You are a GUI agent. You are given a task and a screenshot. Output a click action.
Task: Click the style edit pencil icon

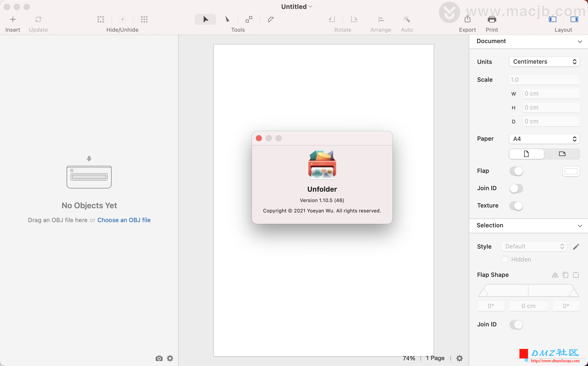(576, 247)
